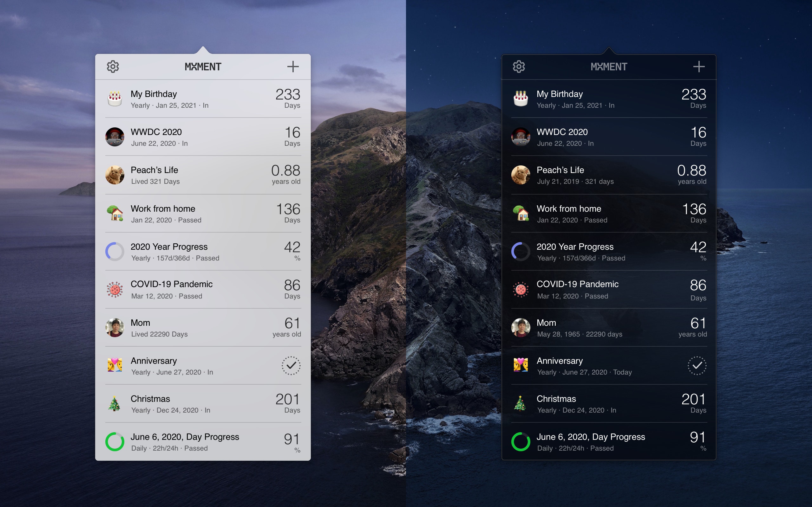Click the WWDC 2020 profile icon
Viewport: 812px width, 507px height.
(115, 137)
